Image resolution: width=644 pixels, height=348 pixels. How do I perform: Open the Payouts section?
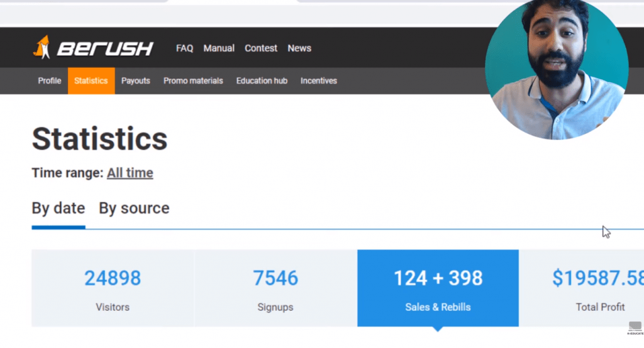point(136,81)
